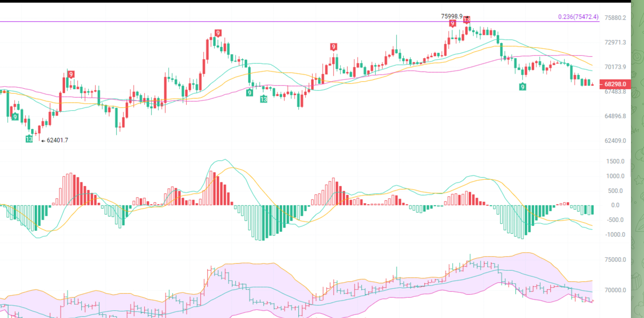Select the purple Fibonacci horizontal line

tap(282, 22)
